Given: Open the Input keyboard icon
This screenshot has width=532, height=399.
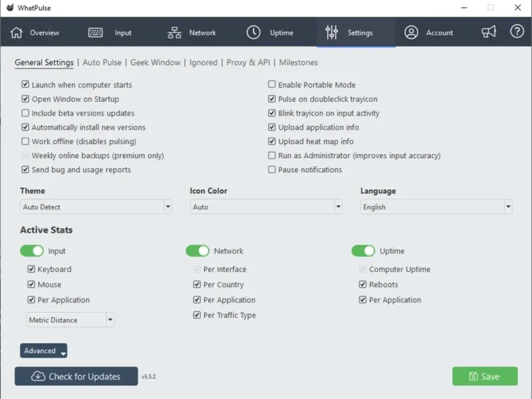Looking at the screenshot, I should pos(95,33).
